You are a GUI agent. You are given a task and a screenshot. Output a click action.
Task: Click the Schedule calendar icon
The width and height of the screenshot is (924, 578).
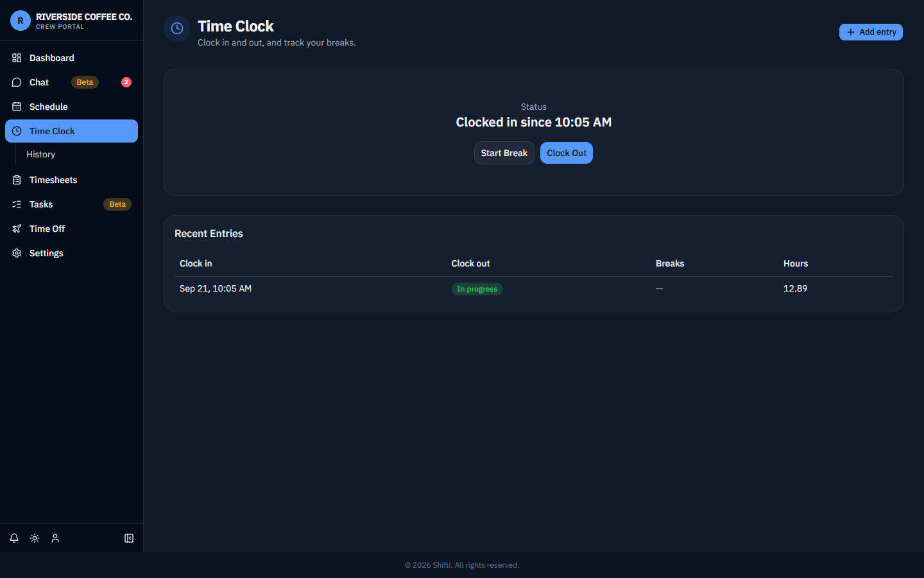(17, 107)
